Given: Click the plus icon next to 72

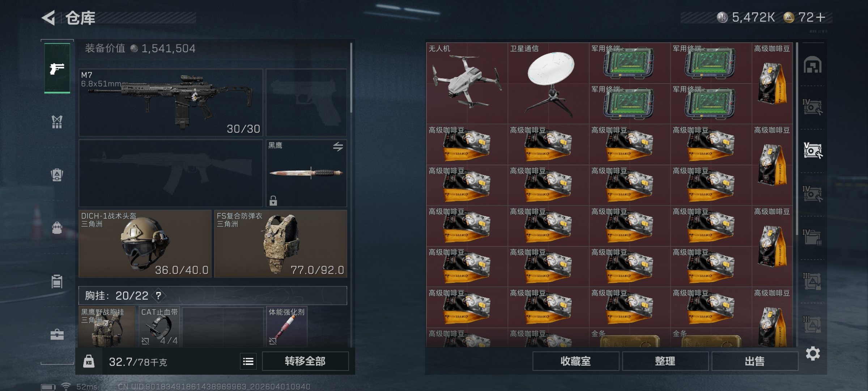Looking at the screenshot, I should [821, 17].
